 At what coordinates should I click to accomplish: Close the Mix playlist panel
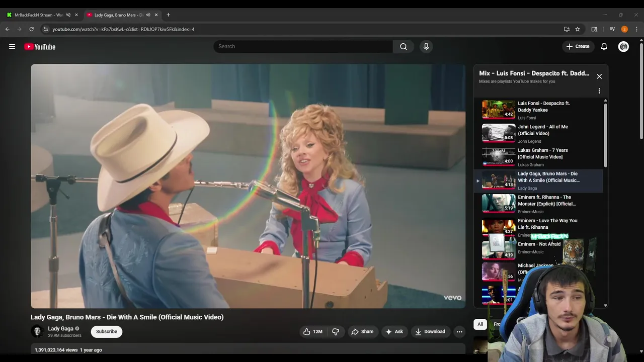click(x=599, y=76)
